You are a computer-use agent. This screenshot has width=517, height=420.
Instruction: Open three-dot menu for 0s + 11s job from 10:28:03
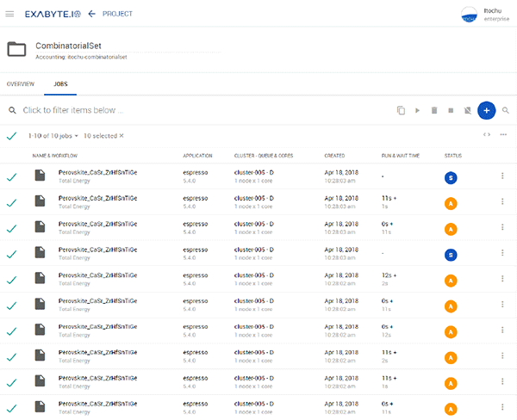click(502, 227)
